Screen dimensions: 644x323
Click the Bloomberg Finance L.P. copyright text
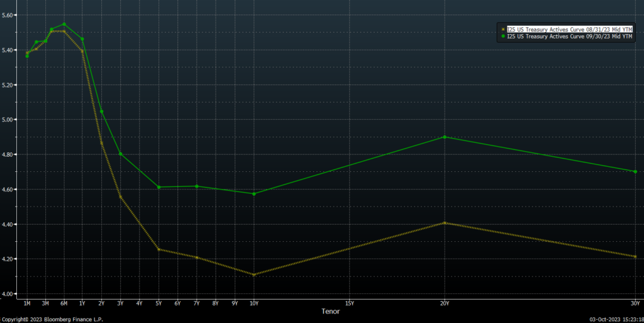(x=52, y=319)
